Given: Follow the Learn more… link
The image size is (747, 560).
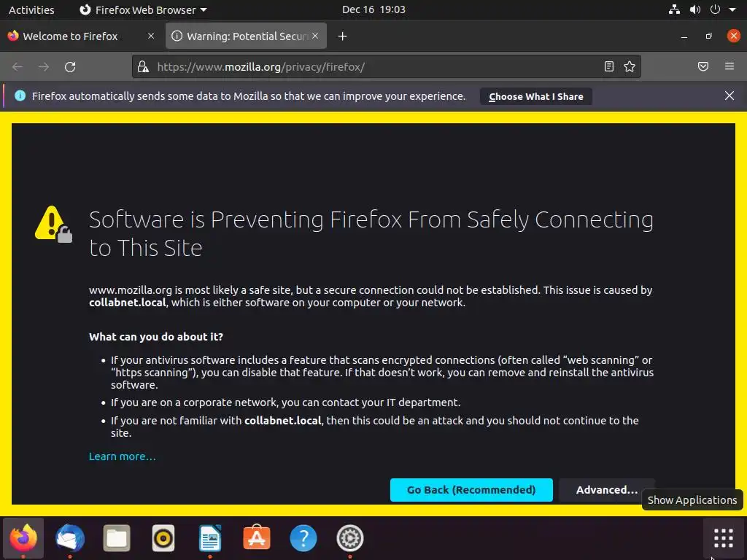Looking at the screenshot, I should pos(123,456).
